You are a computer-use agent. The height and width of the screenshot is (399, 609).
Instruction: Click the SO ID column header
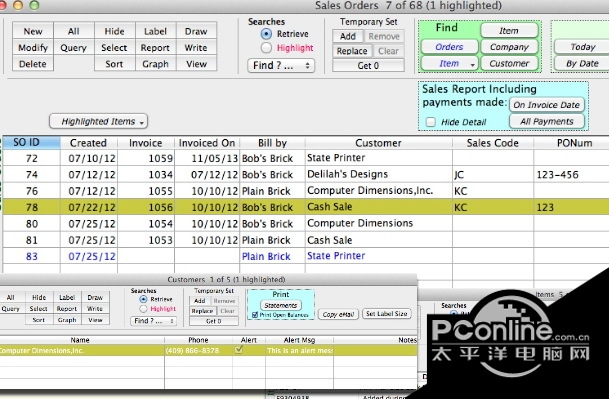tap(32, 143)
